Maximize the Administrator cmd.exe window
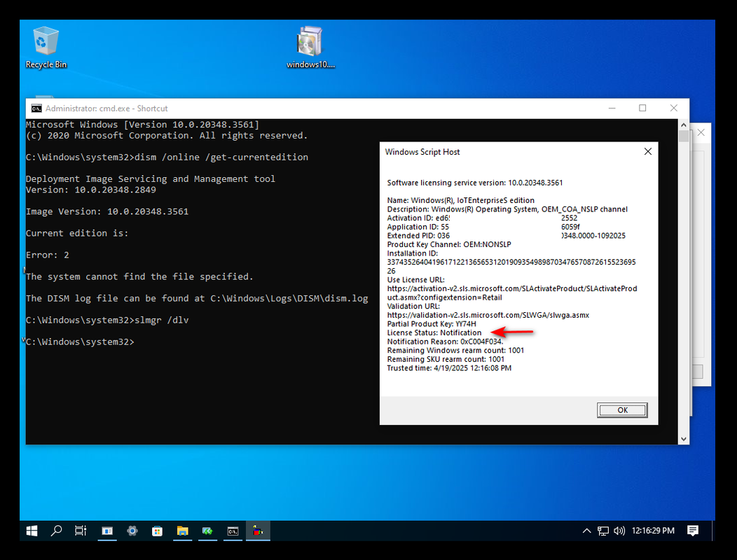Screen dimensions: 737x560 642,108
